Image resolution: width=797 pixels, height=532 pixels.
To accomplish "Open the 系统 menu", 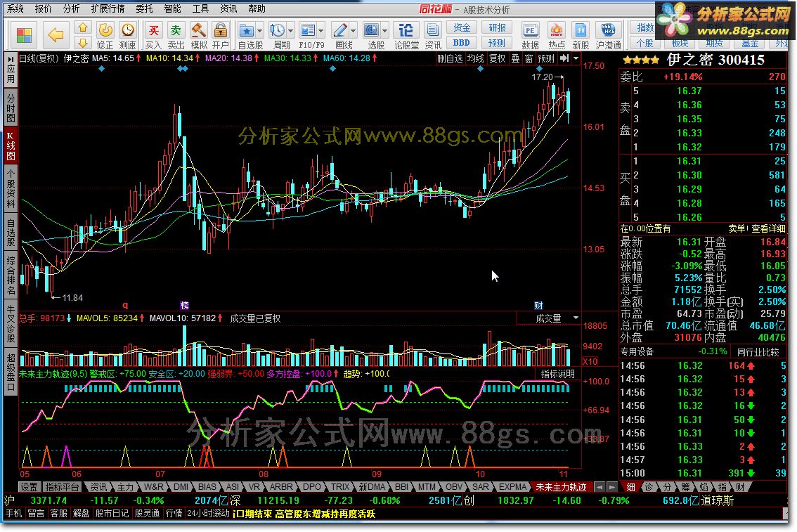I will [15, 8].
